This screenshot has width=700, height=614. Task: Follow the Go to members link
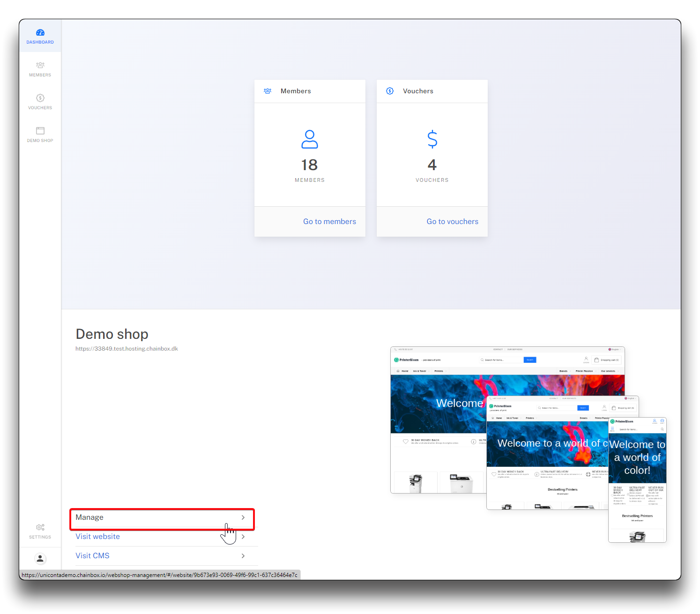329,222
